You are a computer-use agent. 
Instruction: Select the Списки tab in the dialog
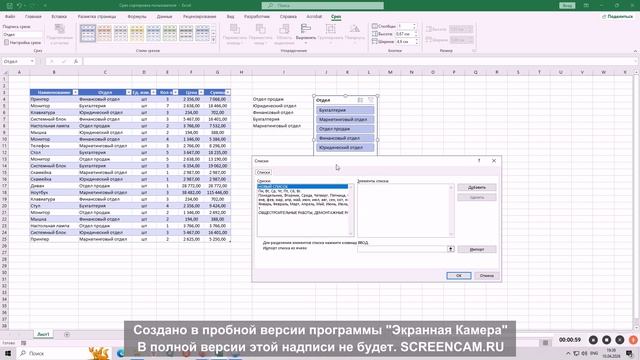pos(263,172)
